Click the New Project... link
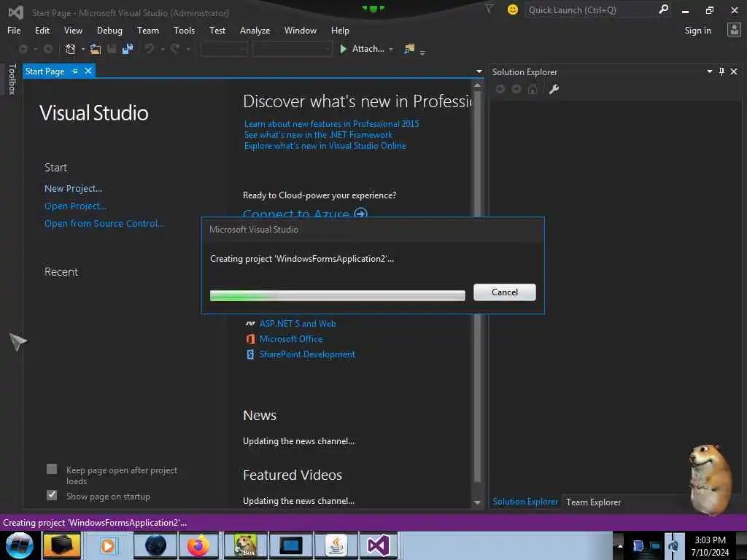This screenshot has width=747, height=560. pos(74,189)
